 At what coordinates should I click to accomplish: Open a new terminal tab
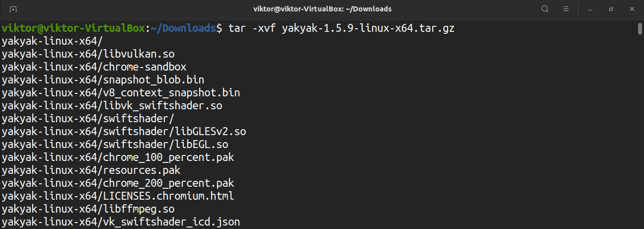click(x=13, y=9)
